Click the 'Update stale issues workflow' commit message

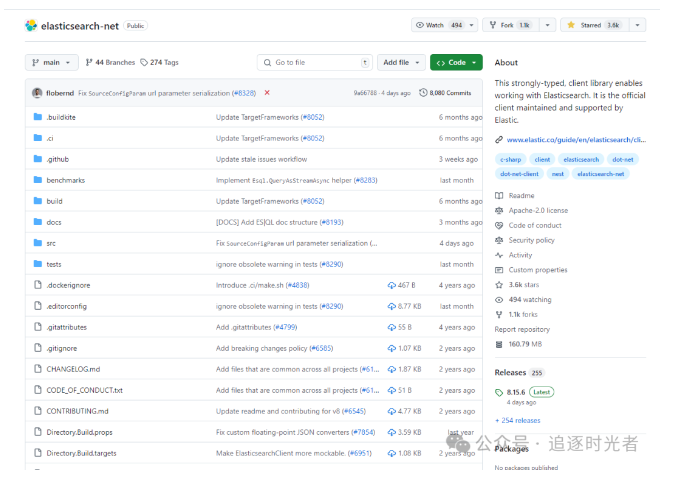coord(261,159)
